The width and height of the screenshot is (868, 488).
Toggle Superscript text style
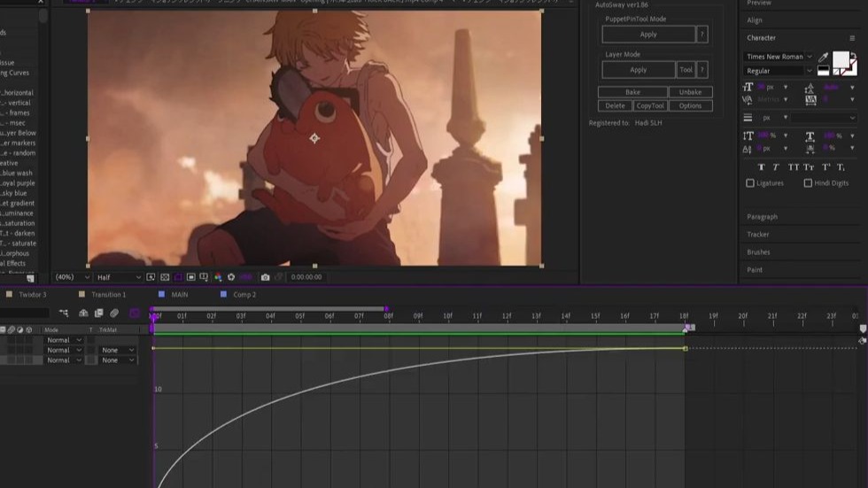pos(825,167)
